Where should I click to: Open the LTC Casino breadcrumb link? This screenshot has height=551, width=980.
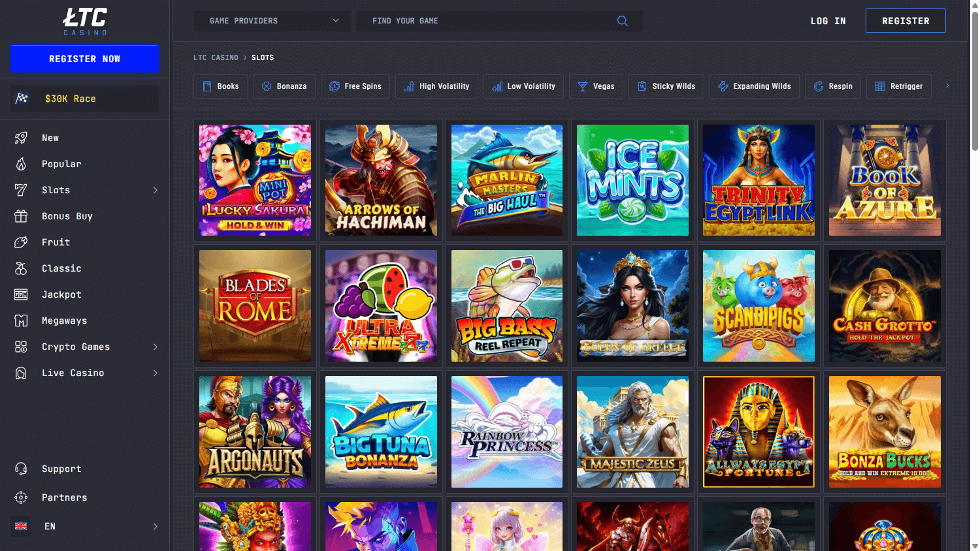pos(216,57)
